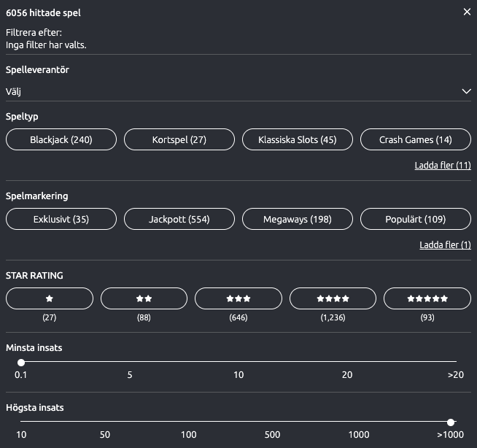
Task: Choose the five-star rating filter
Action: (427, 298)
